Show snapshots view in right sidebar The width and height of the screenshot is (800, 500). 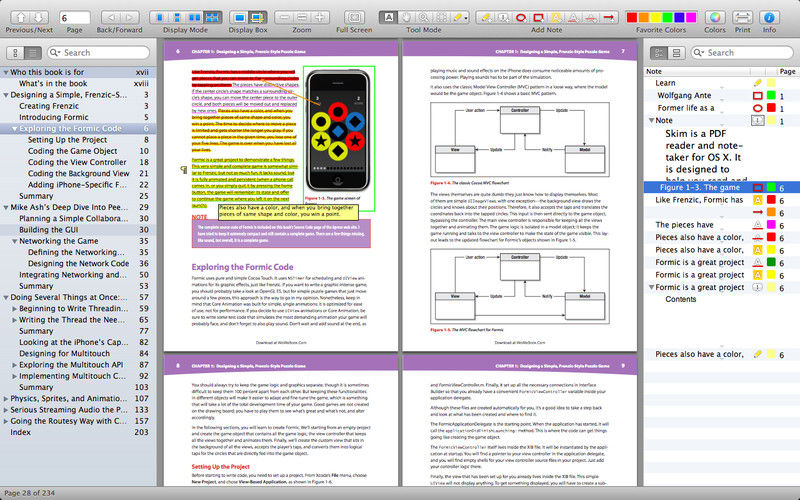(676, 53)
